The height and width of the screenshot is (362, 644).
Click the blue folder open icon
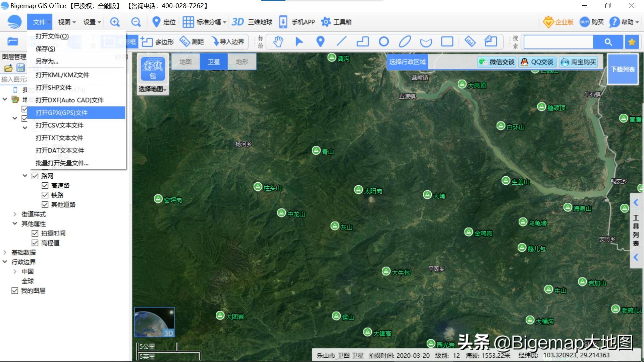(13, 42)
